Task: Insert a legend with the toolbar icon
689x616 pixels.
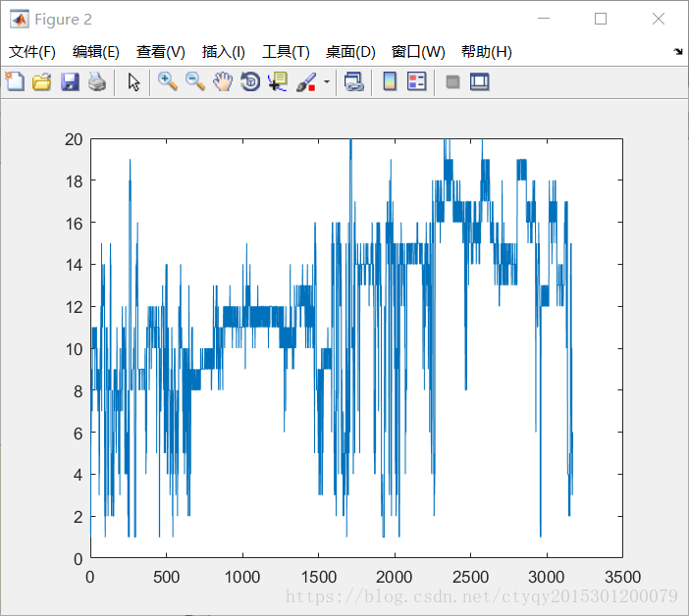Action: [x=416, y=81]
